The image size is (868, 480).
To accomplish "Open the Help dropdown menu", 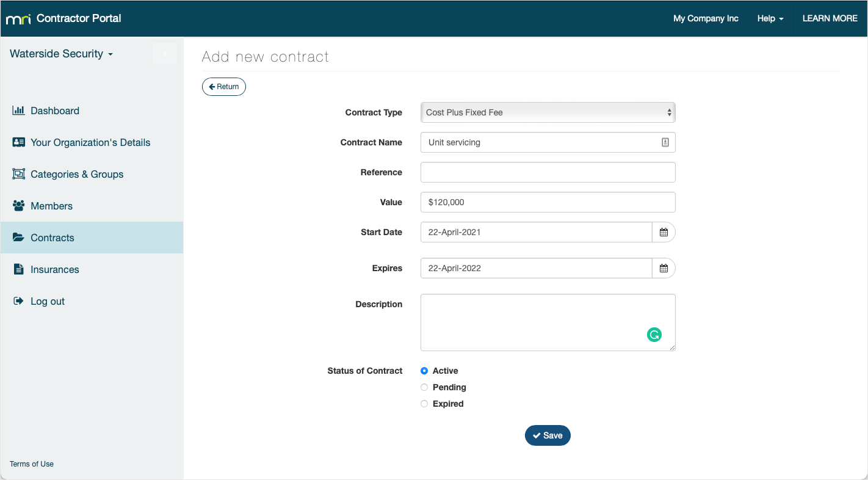I will (770, 18).
